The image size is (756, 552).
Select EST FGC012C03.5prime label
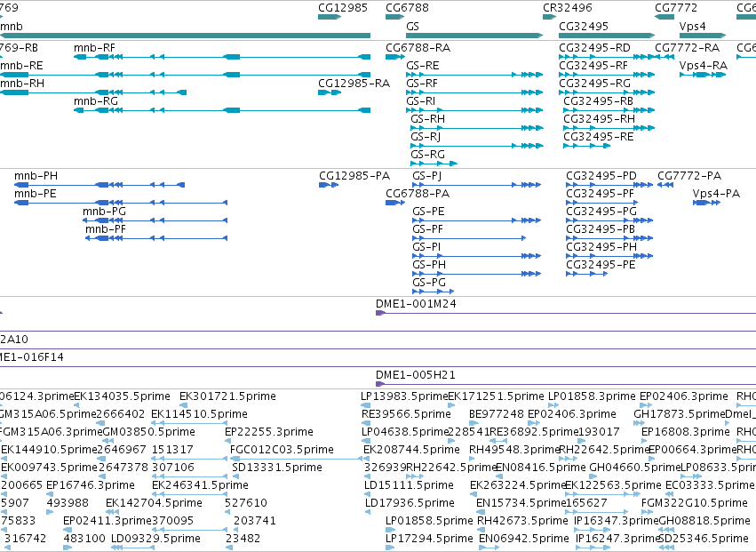point(282,450)
